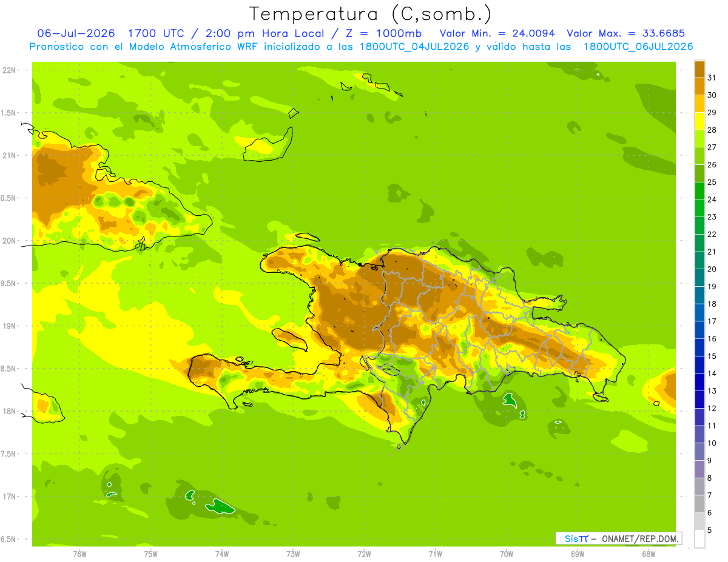The height and width of the screenshot is (562, 728).
Task: Pick the brown colorbar swatch above 31
Action: tap(699, 69)
